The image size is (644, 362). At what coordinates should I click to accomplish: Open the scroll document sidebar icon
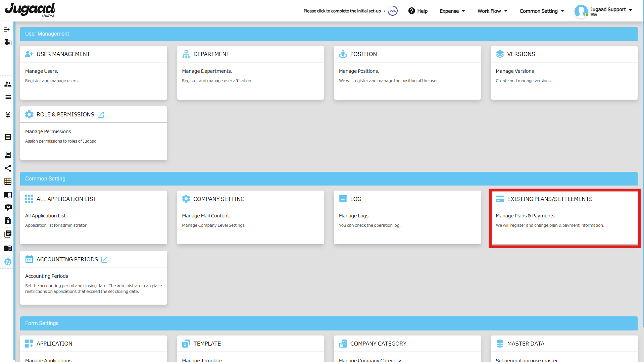(8, 155)
